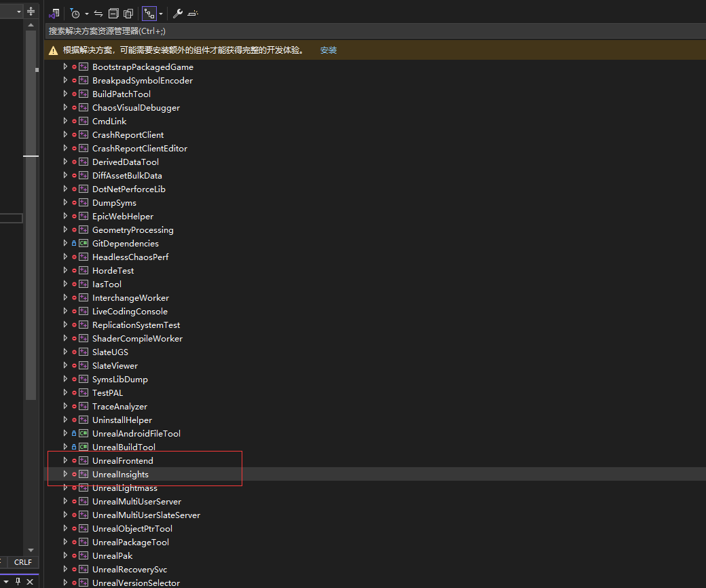
Task: Select the InterchangeWorker project
Action: (x=130, y=297)
